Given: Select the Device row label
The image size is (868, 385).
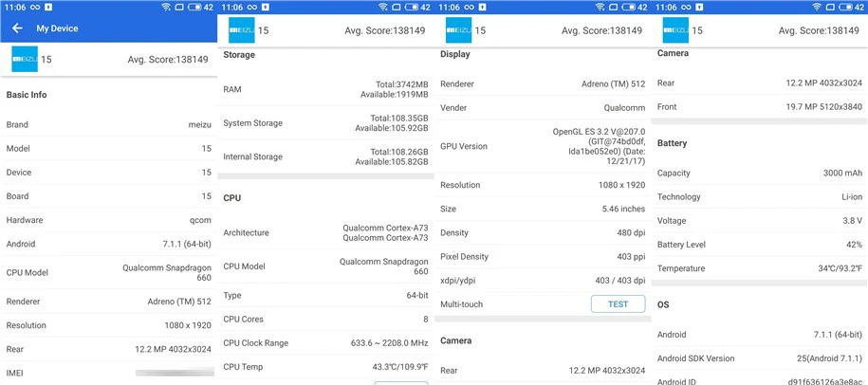Looking at the screenshot, I should pyautogui.click(x=19, y=173).
